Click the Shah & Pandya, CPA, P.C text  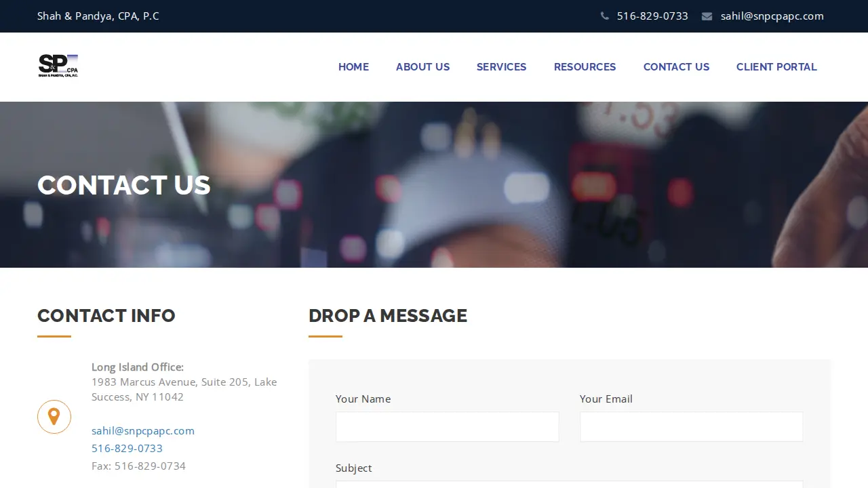point(98,16)
